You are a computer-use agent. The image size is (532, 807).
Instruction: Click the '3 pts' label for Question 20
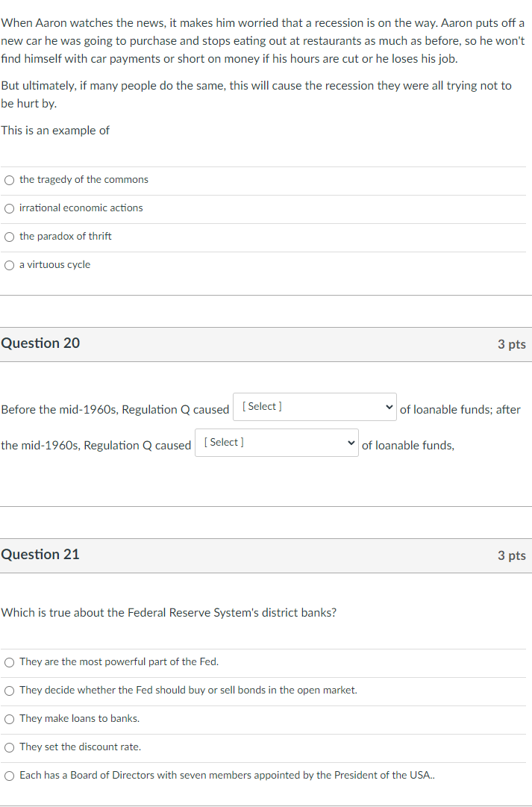click(x=511, y=344)
